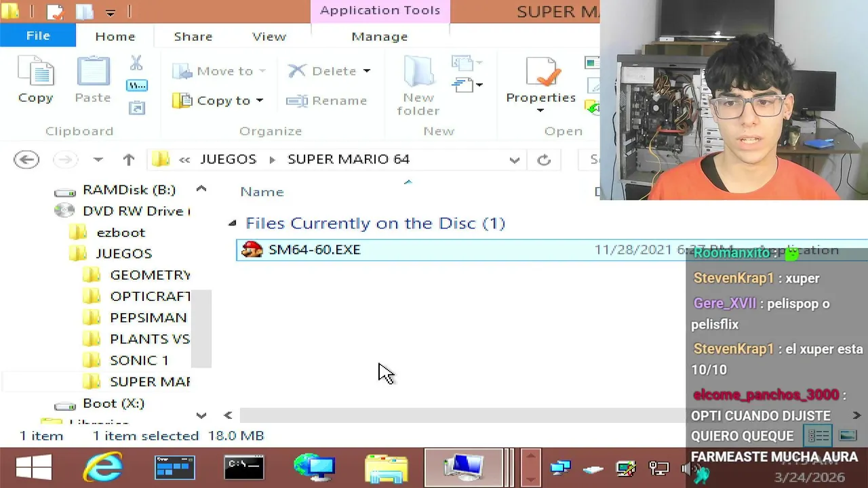Click the tiled window manager taskbar icon
Image resolution: width=868 pixels, height=488 pixels.
coord(175,468)
